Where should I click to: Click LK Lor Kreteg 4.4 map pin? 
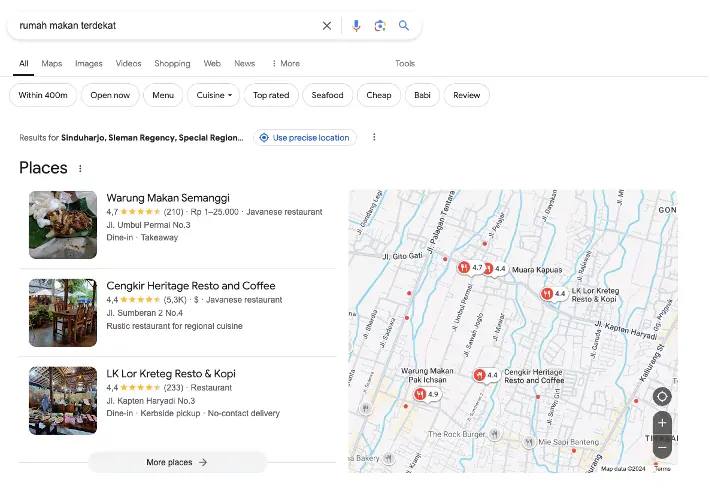tap(553, 294)
